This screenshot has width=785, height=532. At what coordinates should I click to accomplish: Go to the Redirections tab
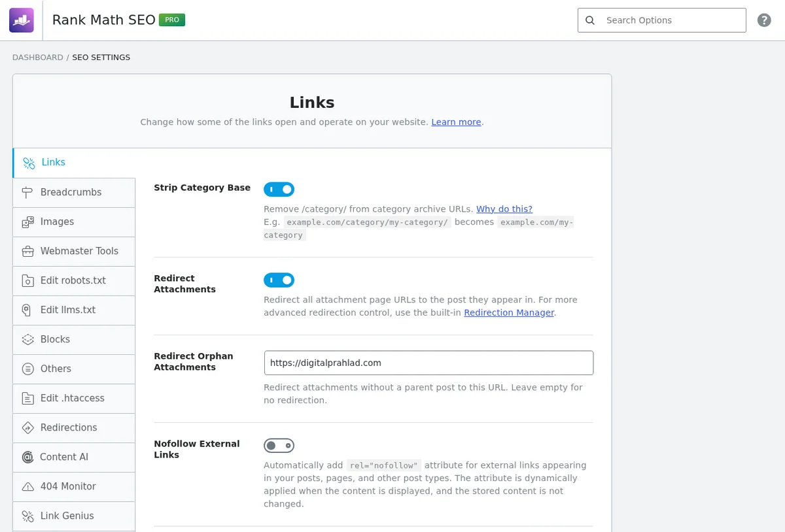point(74,427)
